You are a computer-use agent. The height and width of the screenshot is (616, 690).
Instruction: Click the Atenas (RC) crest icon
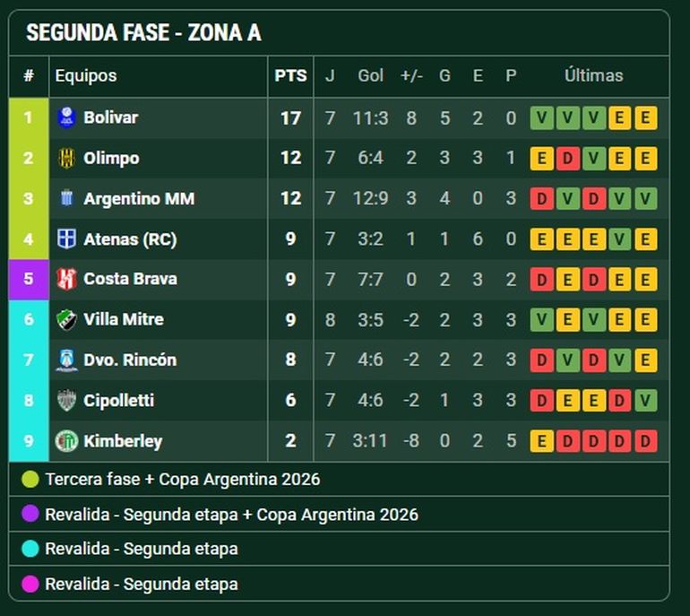click(66, 239)
